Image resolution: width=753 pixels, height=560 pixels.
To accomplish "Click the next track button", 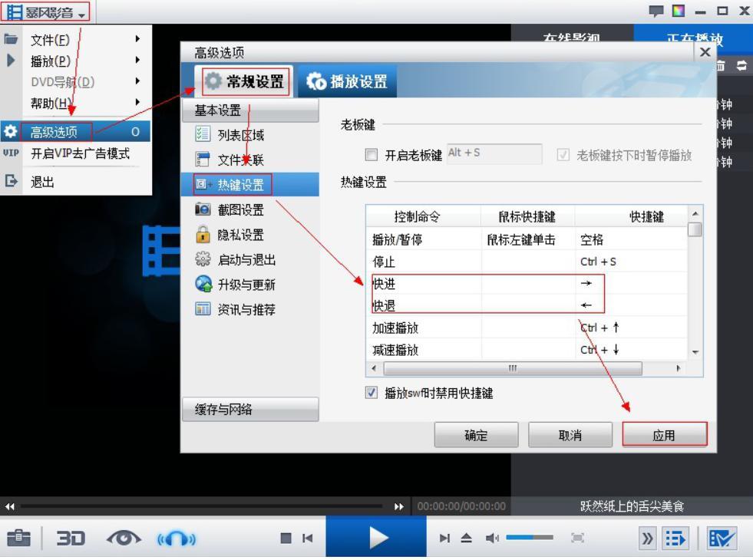I will tap(444, 538).
